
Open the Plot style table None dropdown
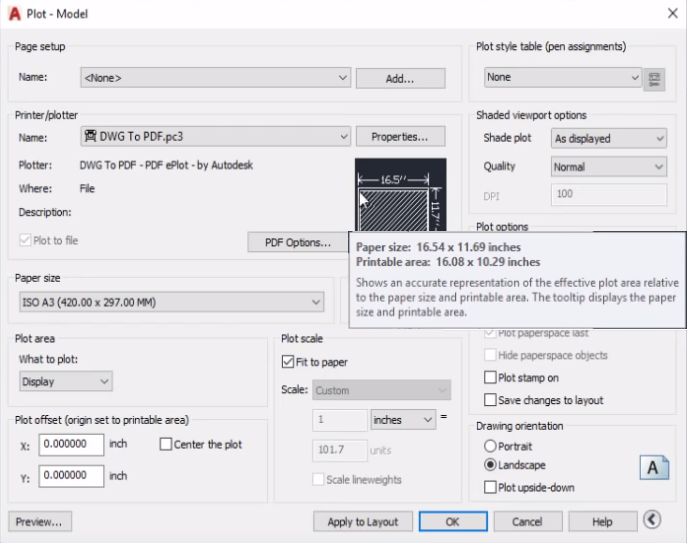tap(563, 78)
